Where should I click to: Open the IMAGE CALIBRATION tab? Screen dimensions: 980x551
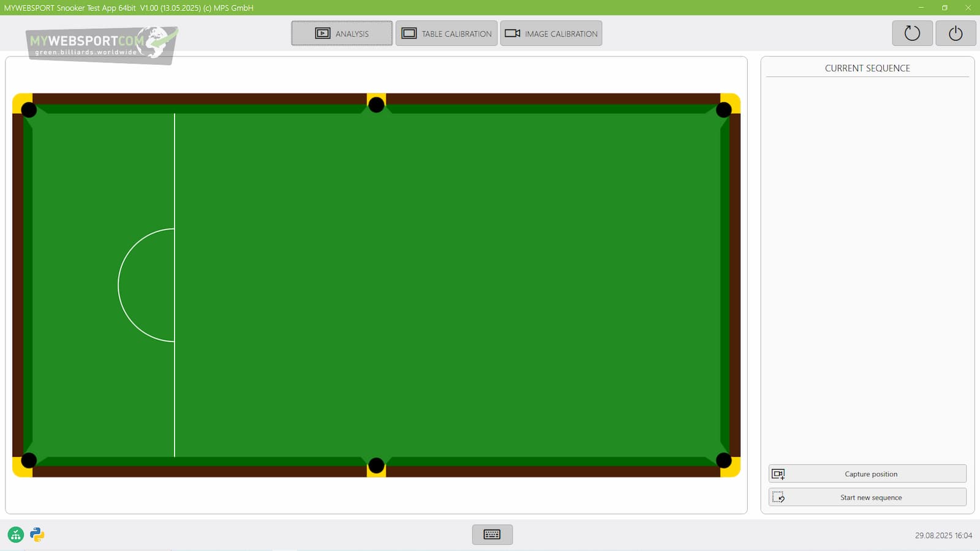pos(551,34)
